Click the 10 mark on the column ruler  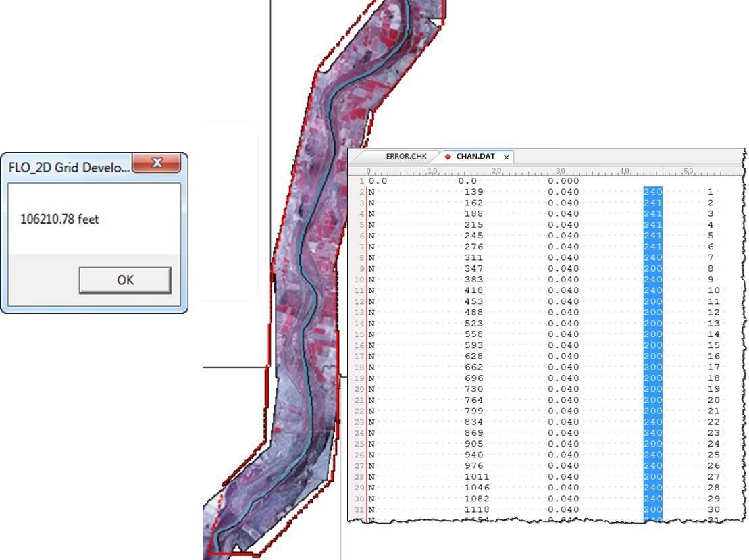tap(433, 171)
